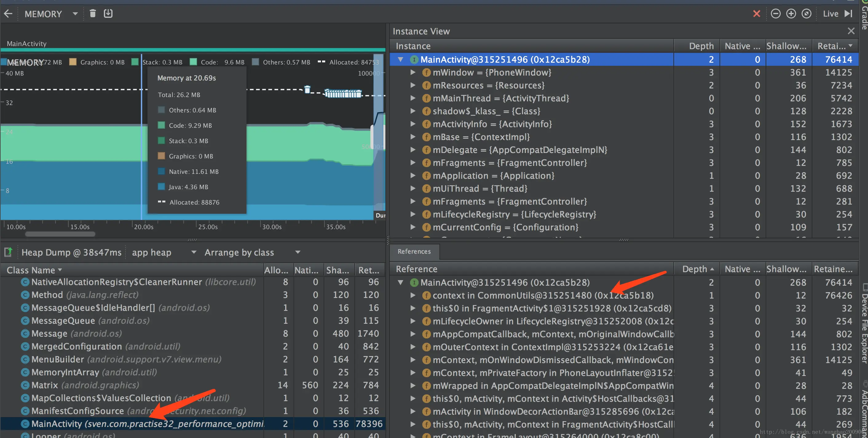Click MergedConfiguration class row
The width and height of the screenshot is (868, 438).
coord(193,346)
